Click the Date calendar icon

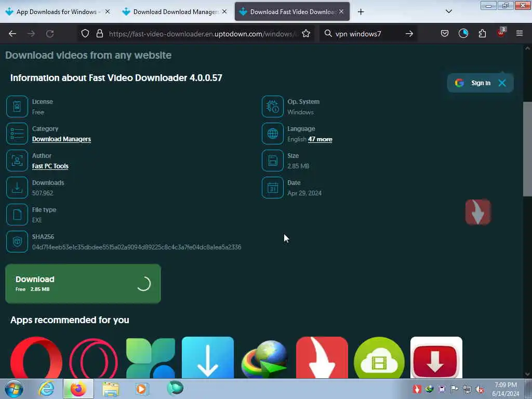(x=272, y=188)
